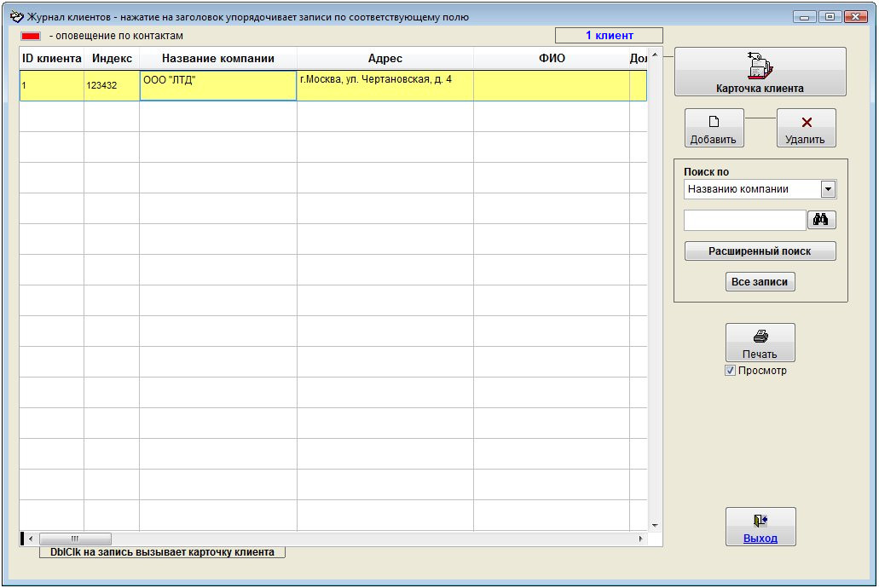Minimize the Журнал клиентов window
879x588 pixels.
805,17
